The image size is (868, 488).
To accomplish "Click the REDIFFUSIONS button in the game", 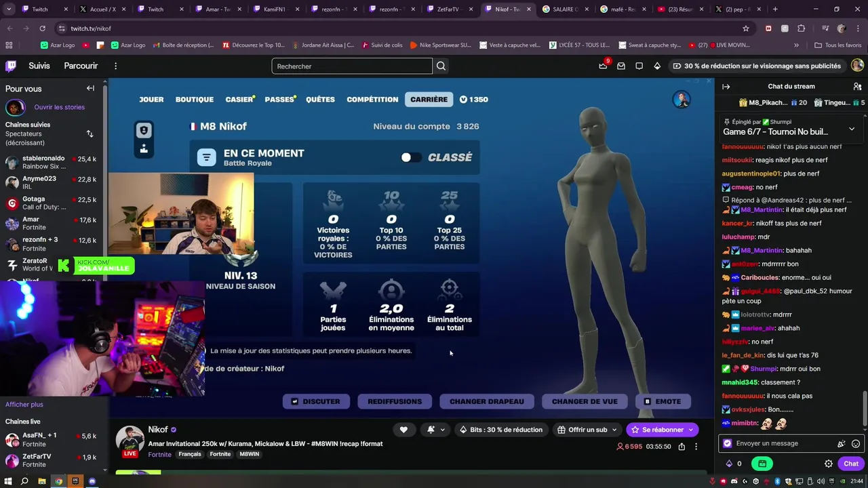I will coord(395,401).
